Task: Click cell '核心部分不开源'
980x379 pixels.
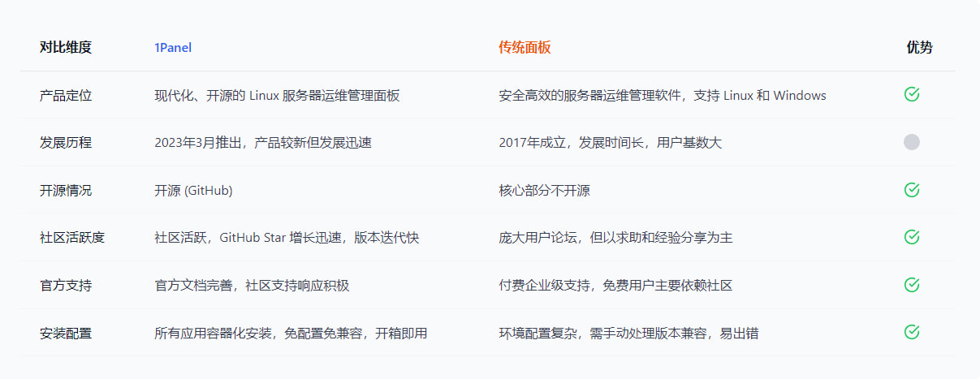Action: point(544,190)
